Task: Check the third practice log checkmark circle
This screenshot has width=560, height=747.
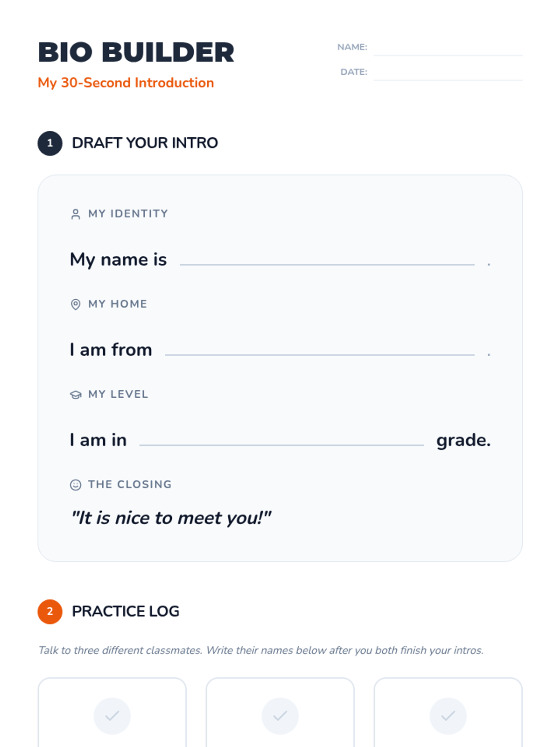Action: 448,716
